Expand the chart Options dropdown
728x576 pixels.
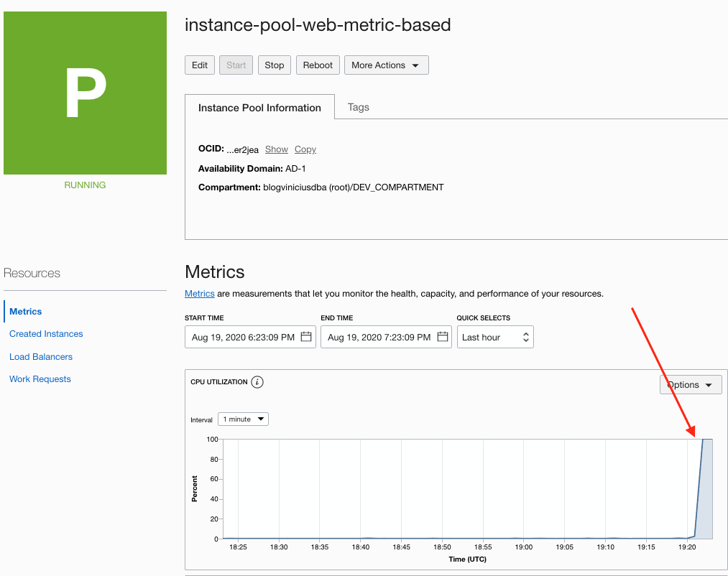coord(690,385)
